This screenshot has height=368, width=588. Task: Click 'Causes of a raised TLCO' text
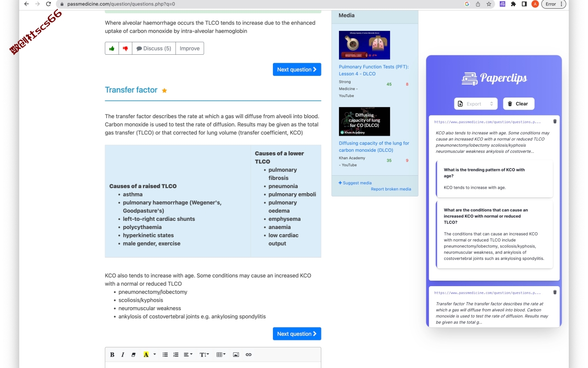pos(143,186)
